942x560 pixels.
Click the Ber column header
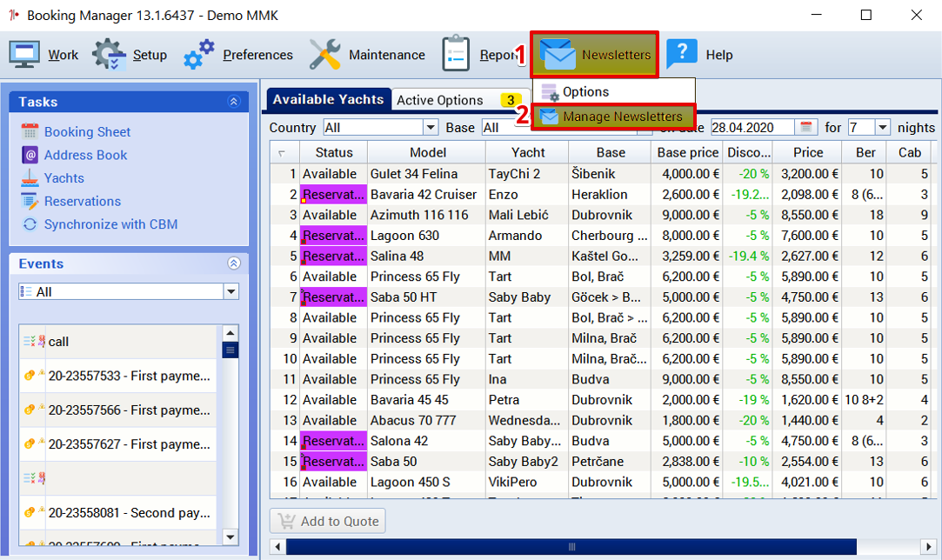[865, 153]
